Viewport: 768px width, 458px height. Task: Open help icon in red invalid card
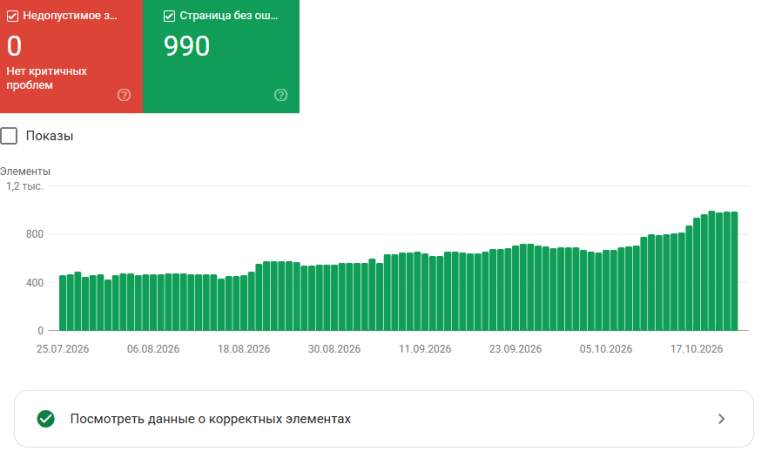[x=124, y=95]
